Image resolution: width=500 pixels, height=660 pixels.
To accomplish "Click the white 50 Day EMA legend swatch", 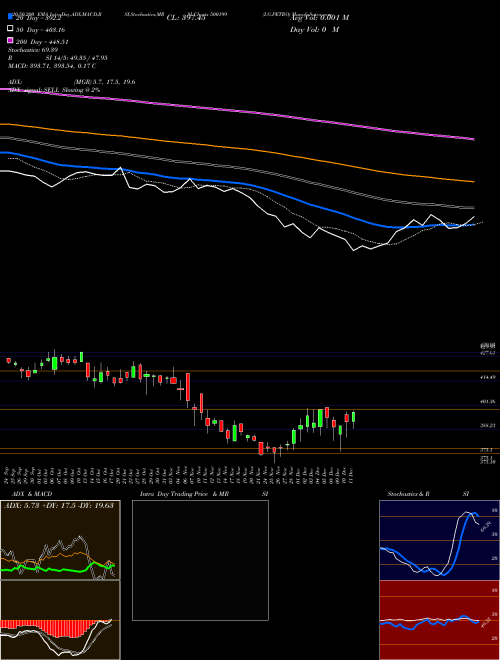I will (10, 29).
